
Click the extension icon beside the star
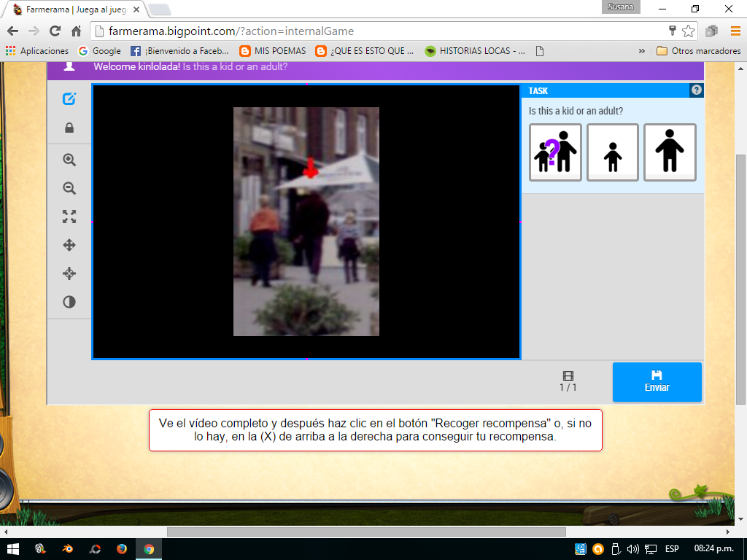tap(712, 31)
